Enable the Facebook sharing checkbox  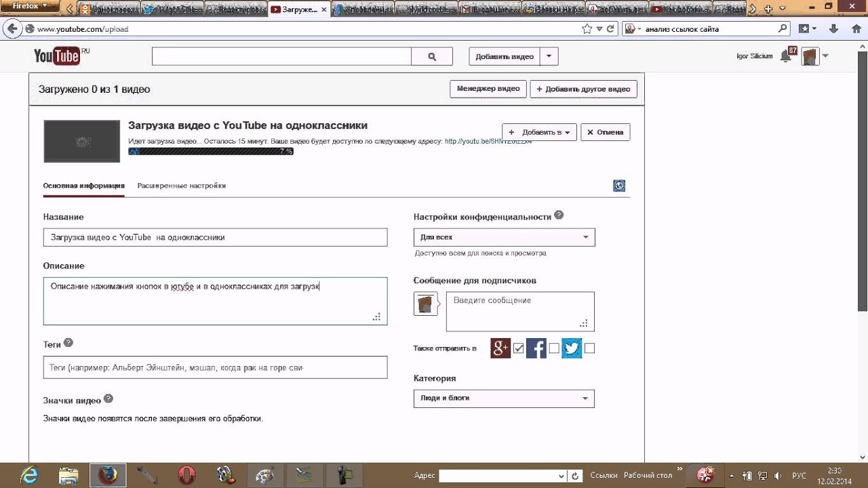554,348
